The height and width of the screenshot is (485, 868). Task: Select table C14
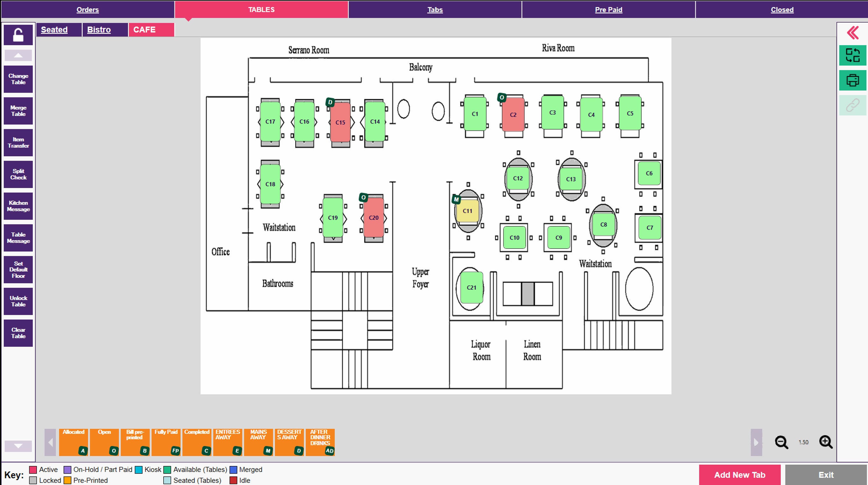point(375,122)
